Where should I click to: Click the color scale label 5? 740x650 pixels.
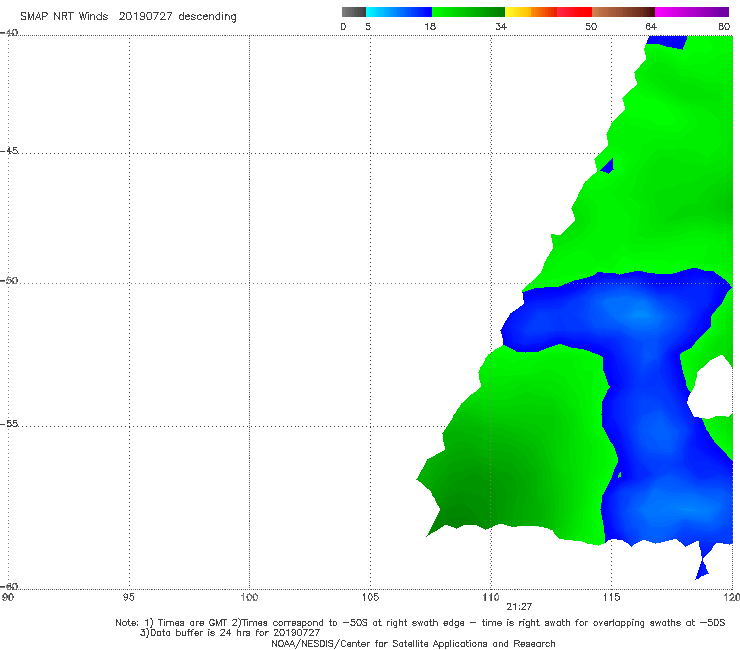tap(368, 26)
